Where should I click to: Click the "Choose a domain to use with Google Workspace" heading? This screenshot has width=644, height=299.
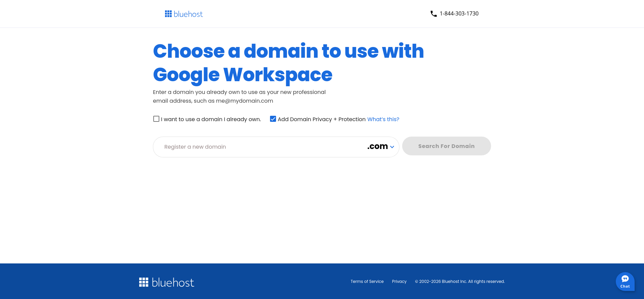pos(288,63)
